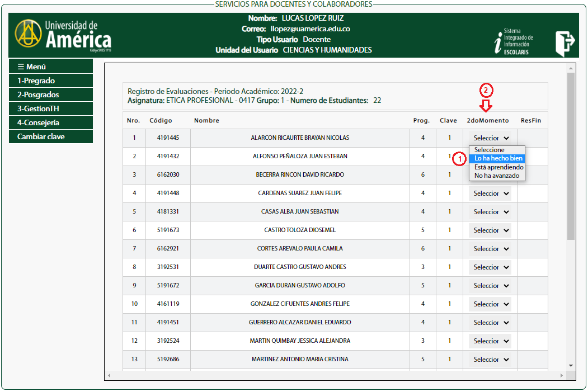Click student code 3192531
The width and height of the screenshot is (588, 392).
pos(168,267)
